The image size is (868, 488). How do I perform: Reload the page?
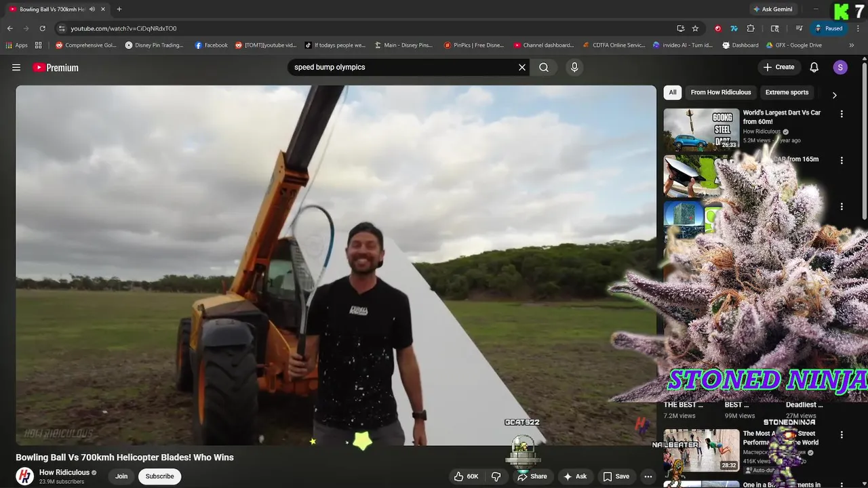click(42, 28)
